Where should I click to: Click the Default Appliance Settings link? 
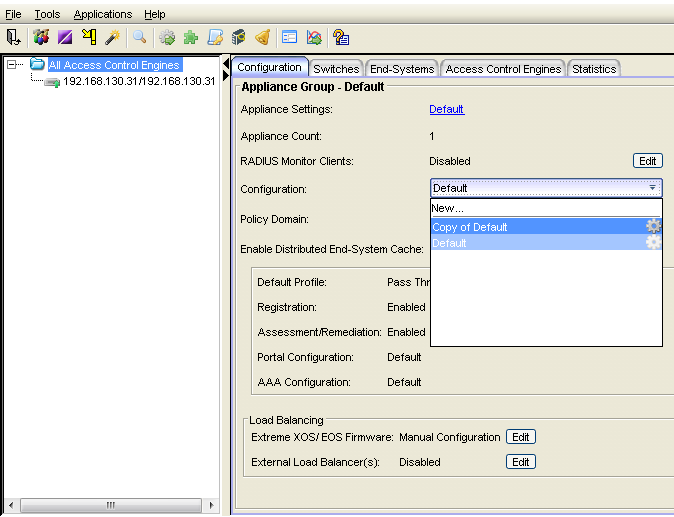[x=447, y=109]
